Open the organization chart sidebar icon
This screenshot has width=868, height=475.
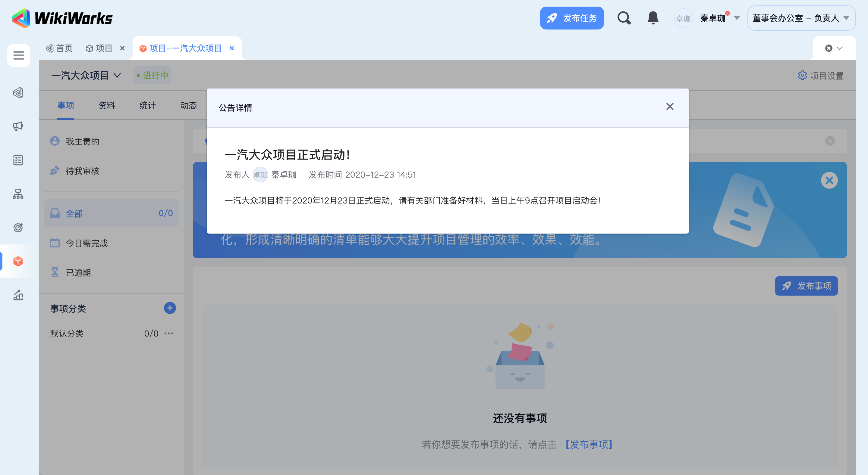click(x=18, y=194)
